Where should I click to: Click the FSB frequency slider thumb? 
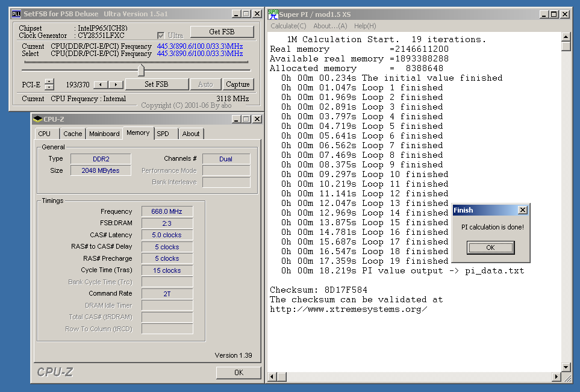point(141,70)
